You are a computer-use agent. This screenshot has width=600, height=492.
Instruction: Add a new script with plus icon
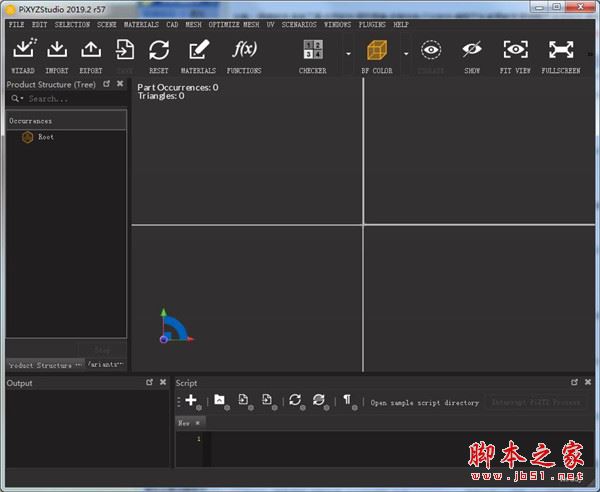tap(191, 400)
